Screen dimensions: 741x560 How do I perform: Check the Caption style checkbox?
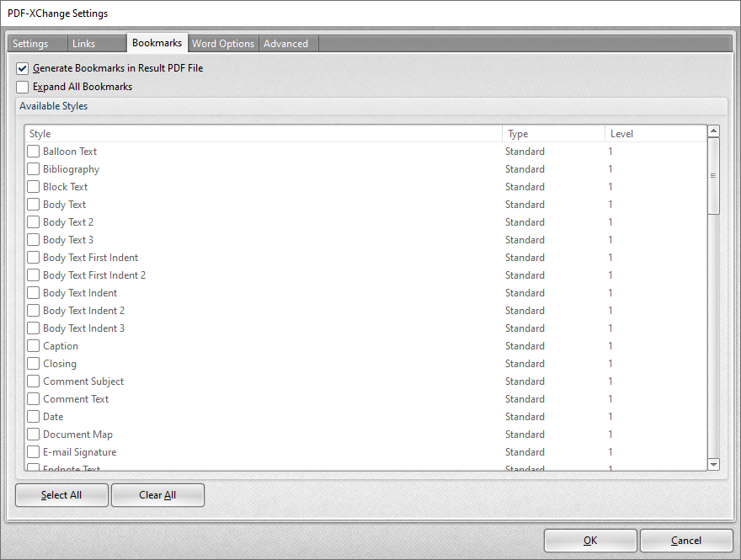tap(33, 345)
